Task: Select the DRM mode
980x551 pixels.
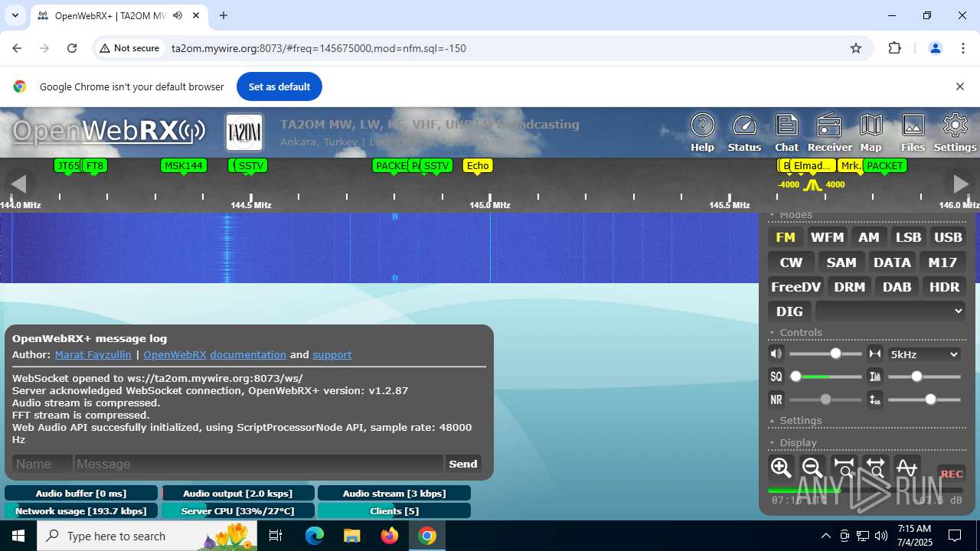Action: [850, 287]
